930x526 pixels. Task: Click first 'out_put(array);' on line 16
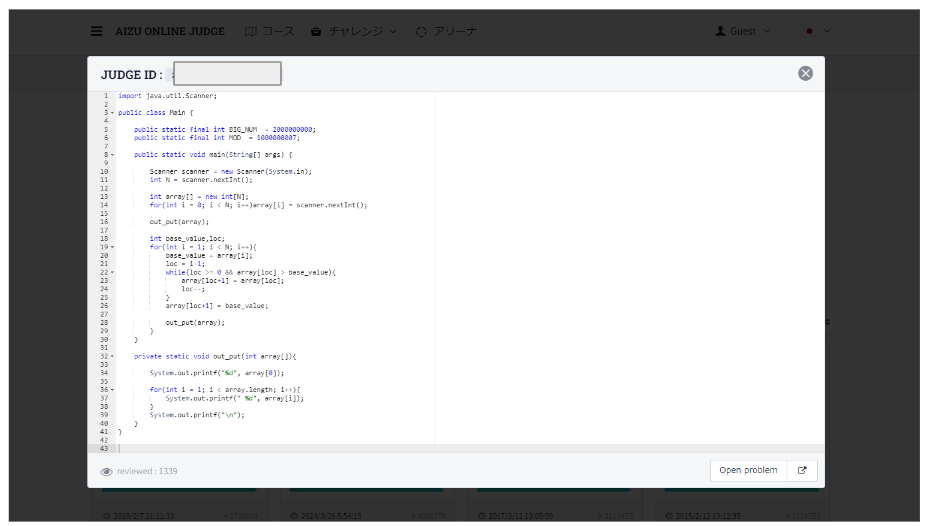[x=179, y=222]
